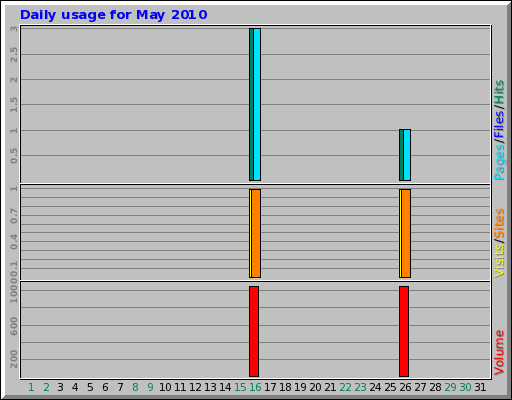Click day label 1 on x-axis
The width and height of the screenshot is (512, 400).
point(31,387)
